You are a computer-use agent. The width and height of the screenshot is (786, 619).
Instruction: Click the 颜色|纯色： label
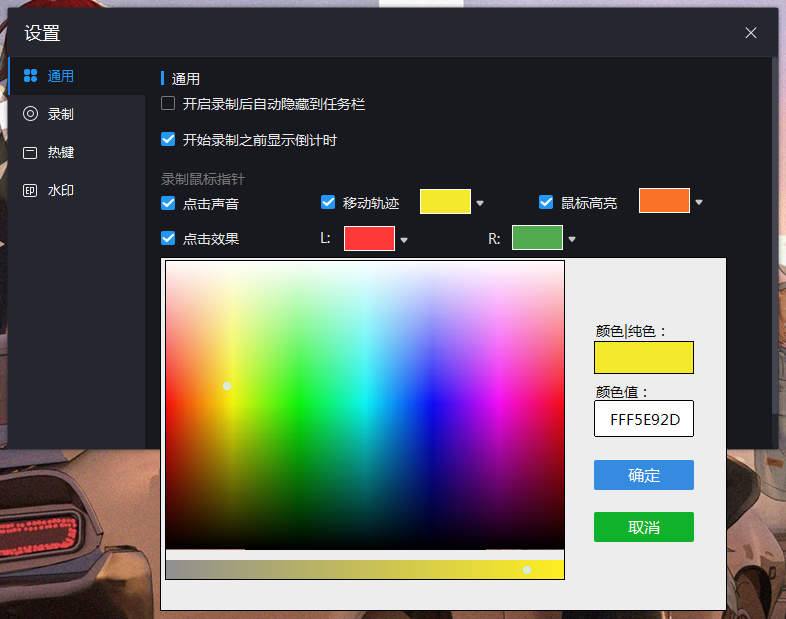(631, 331)
